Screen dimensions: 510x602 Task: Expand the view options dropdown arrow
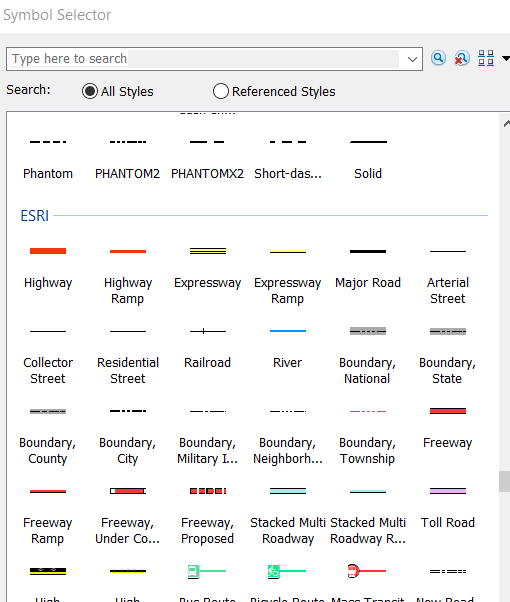pos(506,58)
